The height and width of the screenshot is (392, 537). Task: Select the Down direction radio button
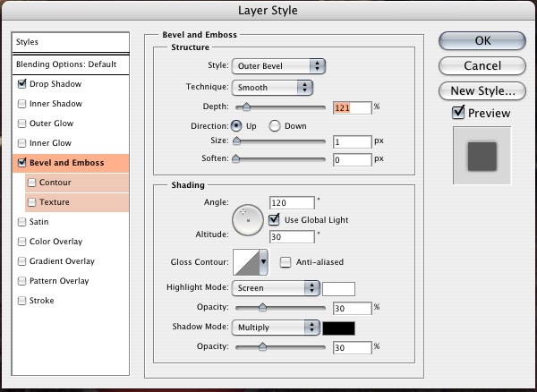coord(275,126)
